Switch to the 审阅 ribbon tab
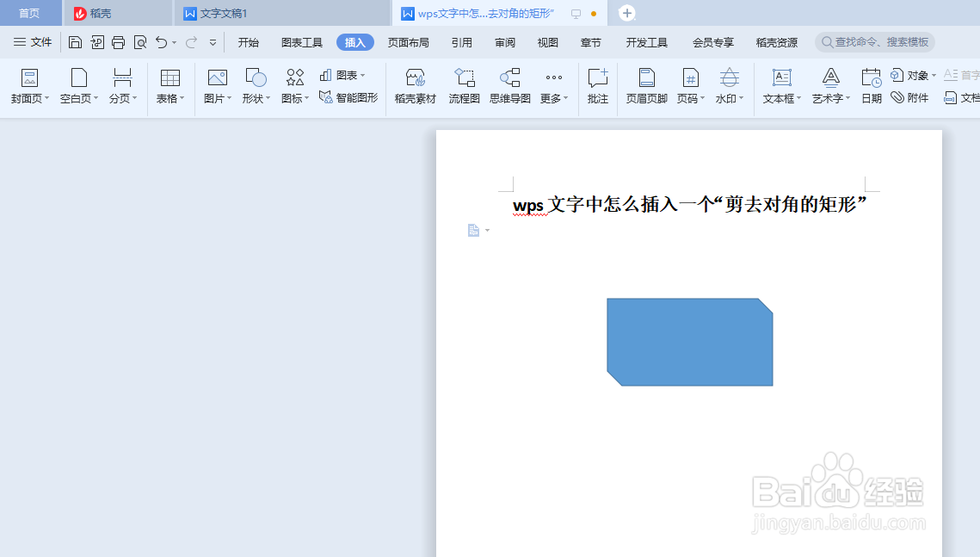 (x=505, y=42)
